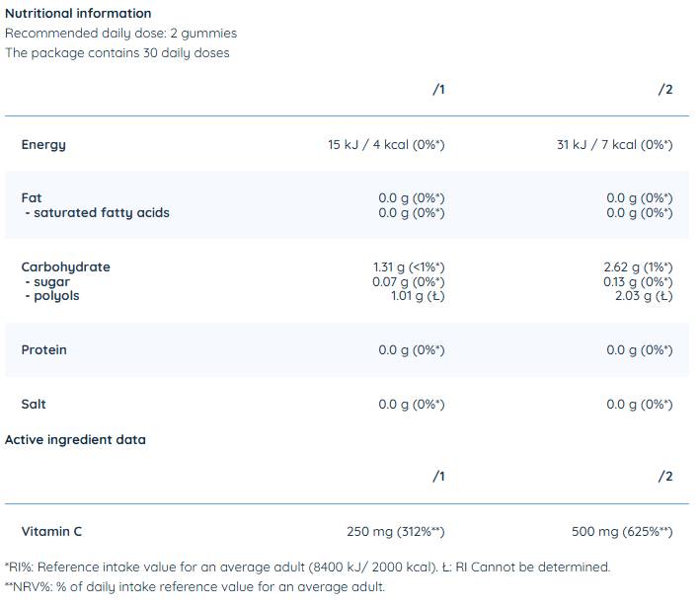Select the Protein row label
Screen dimensions: 700x605
[43, 350]
